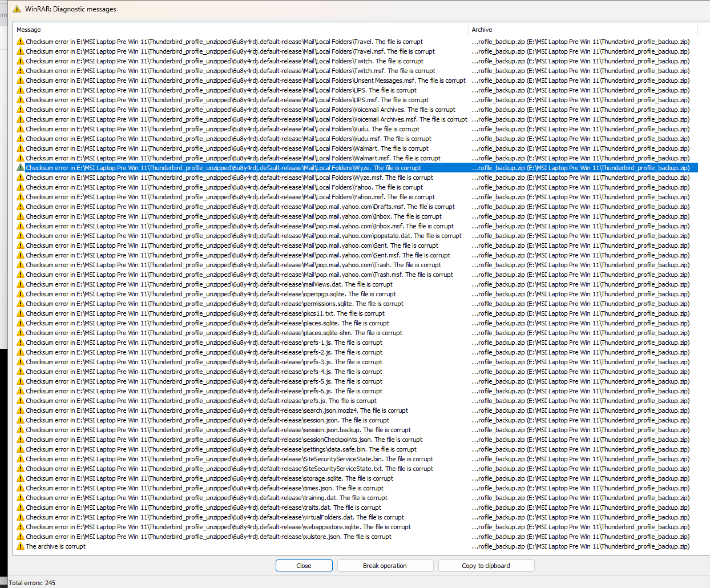Select the settings\data.safe.bin error message
Screen dimensions: 710x588
(x=221, y=449)
